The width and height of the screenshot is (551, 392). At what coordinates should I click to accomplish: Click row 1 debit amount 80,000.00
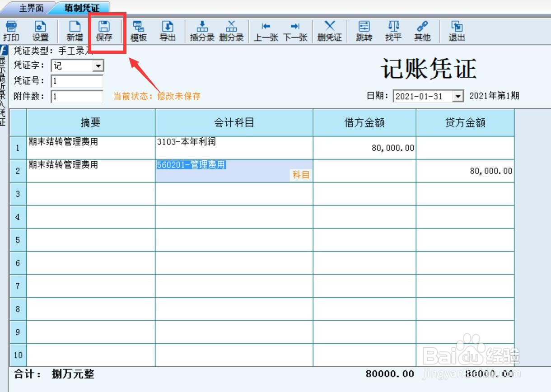[x=364, y=148]
